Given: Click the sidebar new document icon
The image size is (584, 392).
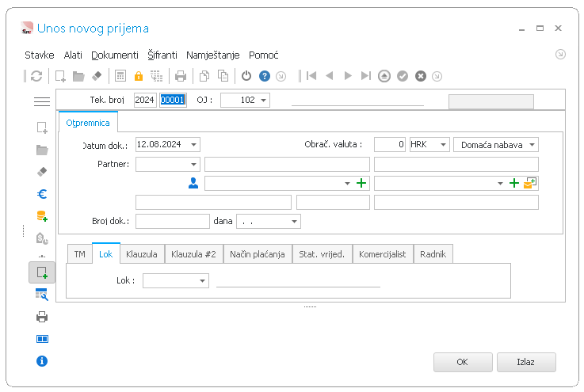Looking at the screenshot, I should pyautogui.click(x=42, y=127).
